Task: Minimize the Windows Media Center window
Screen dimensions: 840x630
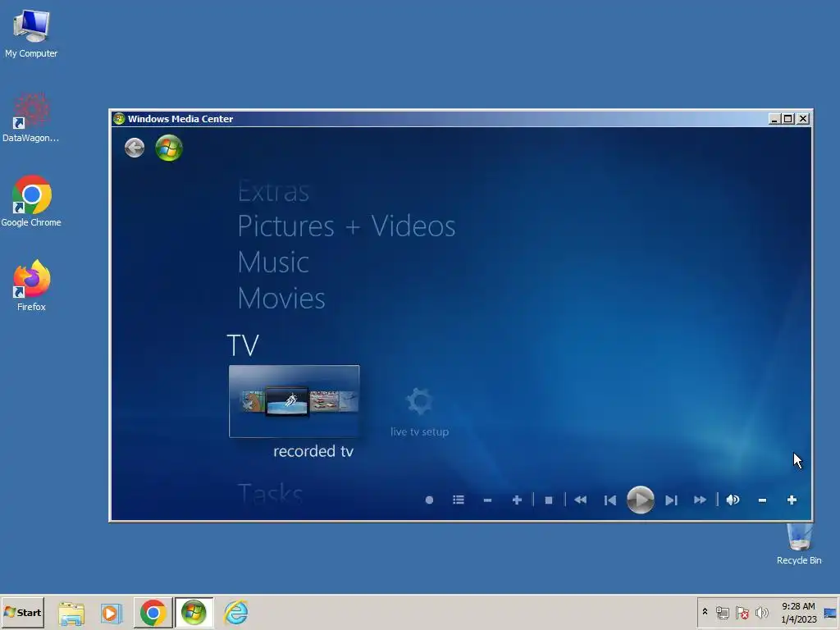Action: [x=774, y=119]
